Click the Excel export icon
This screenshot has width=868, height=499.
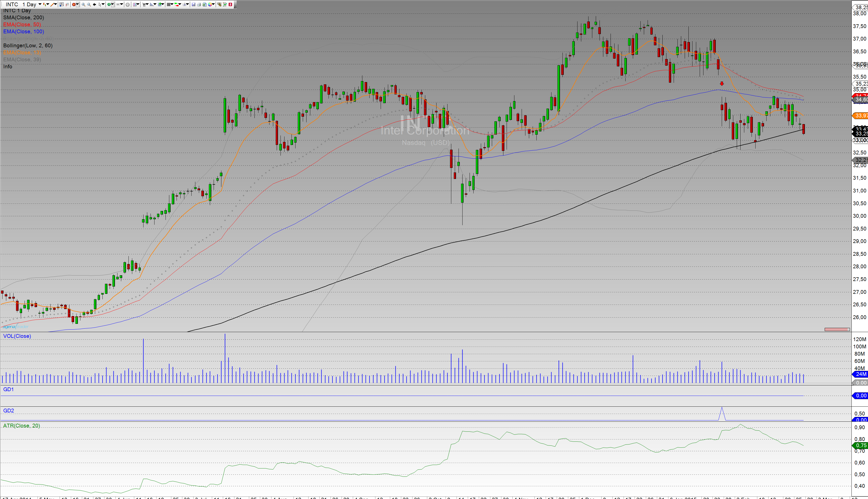point(204,5)
